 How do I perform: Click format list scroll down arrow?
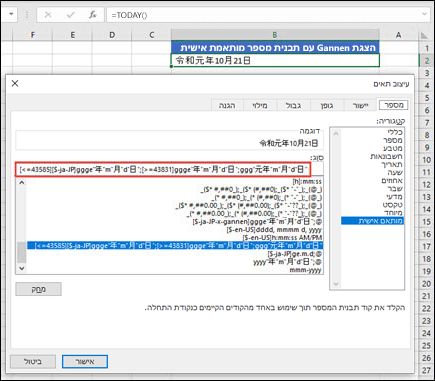(22, 268)
